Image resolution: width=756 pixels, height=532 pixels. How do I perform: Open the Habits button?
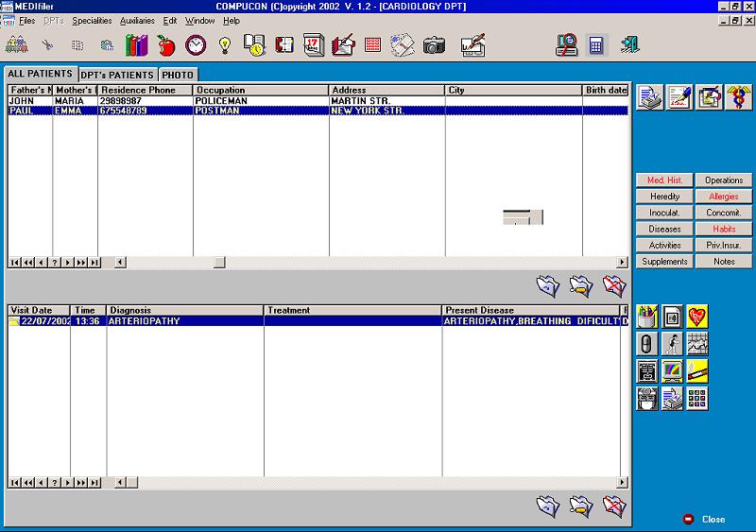tap(724, 229)
